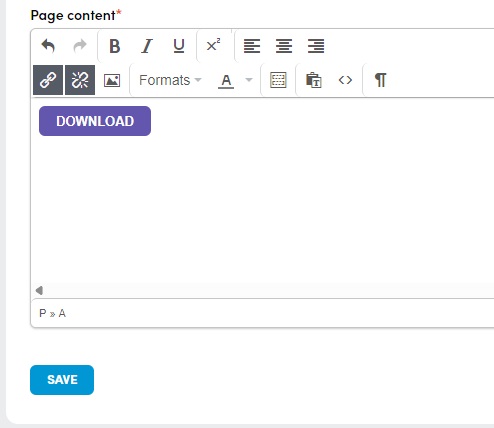494x428 pixels.
Task: Open the insert table menu
Action: [278, 80]
